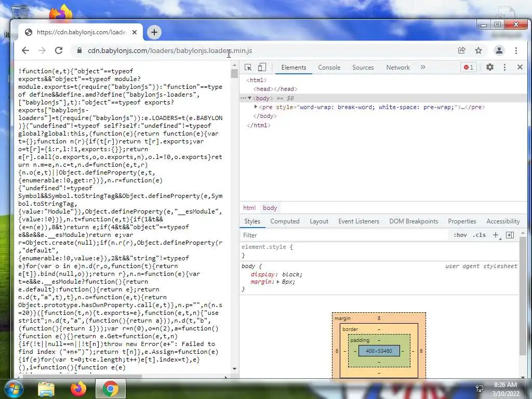Click the browser Back arrow
This screenshot has height=399, width=532.
[x=25, y=50]
